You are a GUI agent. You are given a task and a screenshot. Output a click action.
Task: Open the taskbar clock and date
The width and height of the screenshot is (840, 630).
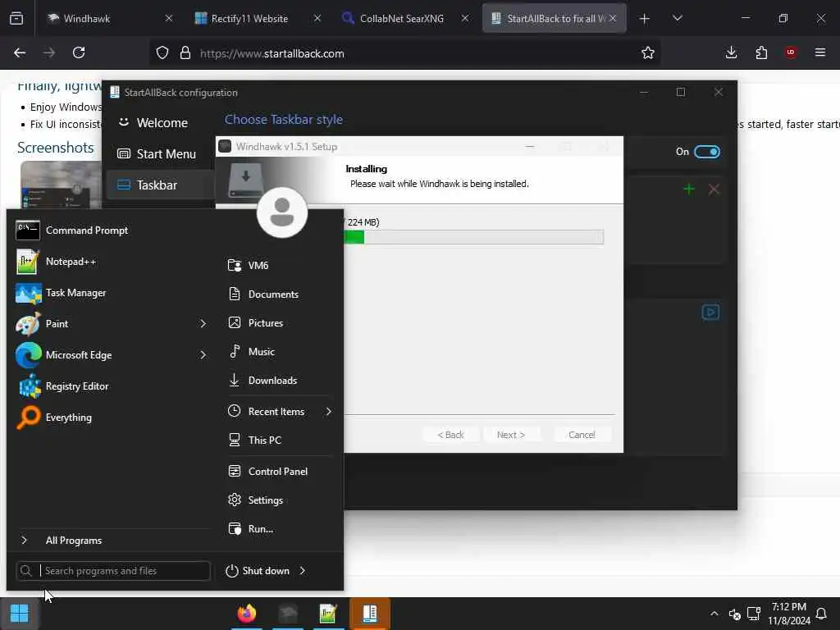pos(788,614)
